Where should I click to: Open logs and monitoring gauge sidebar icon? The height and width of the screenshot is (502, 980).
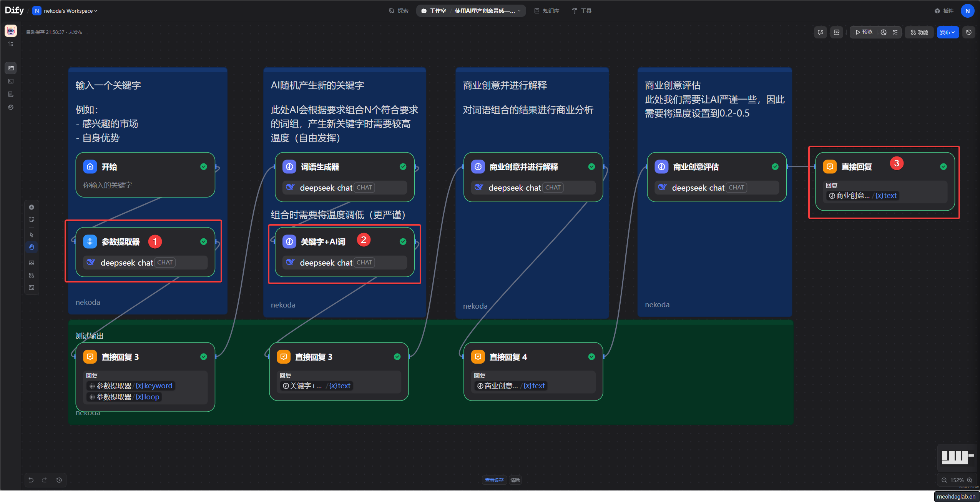tap(11, 107)
